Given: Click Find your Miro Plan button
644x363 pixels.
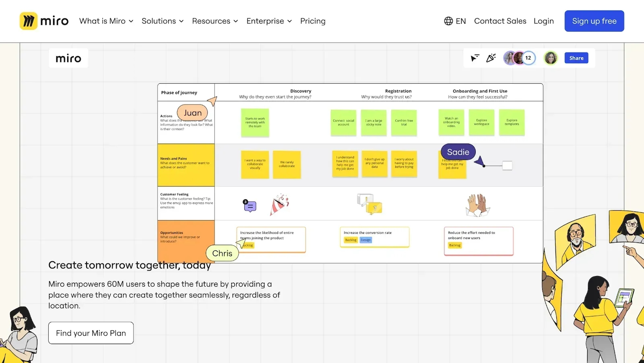Looking at the screenshot, I should coord(91,333).
